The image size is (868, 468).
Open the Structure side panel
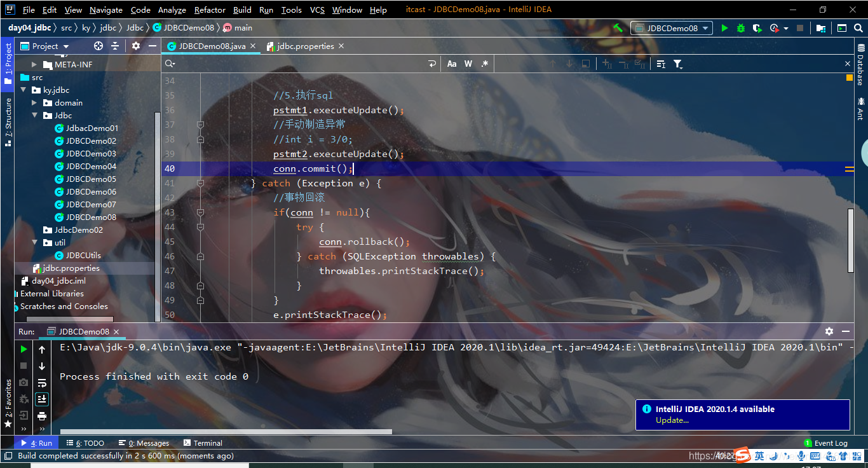coord(8,122)
